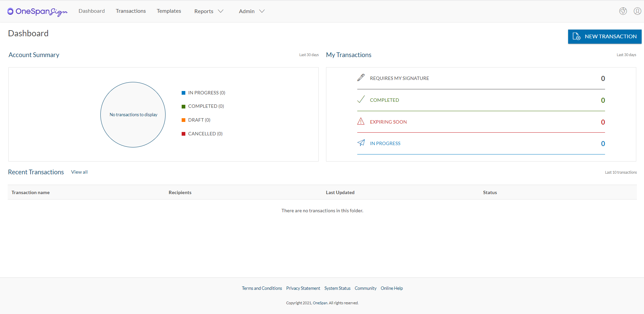644x314 pixels.
Task: Click the warning triangle icon for Expiring Soon
Action: click(x=361, y=121)
